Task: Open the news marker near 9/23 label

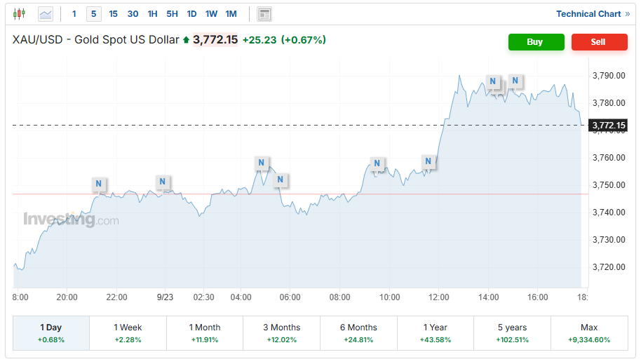Action: (x=162, y=182)
